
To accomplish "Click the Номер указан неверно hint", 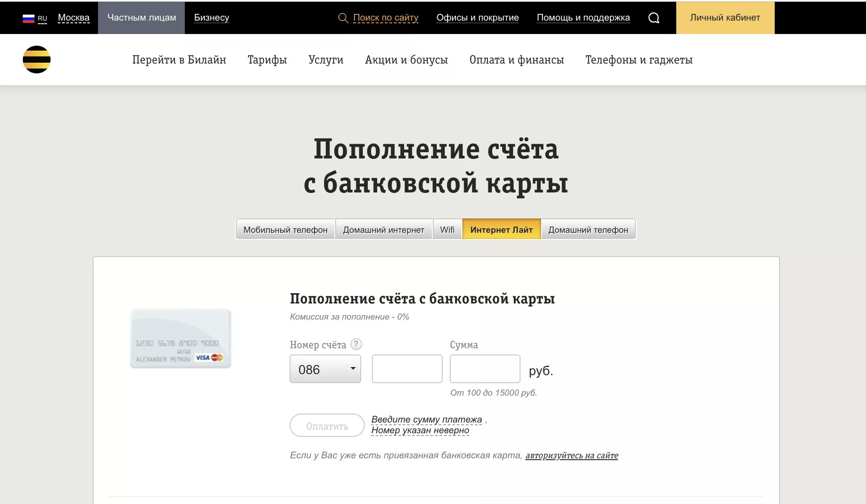I will point(420,430).
